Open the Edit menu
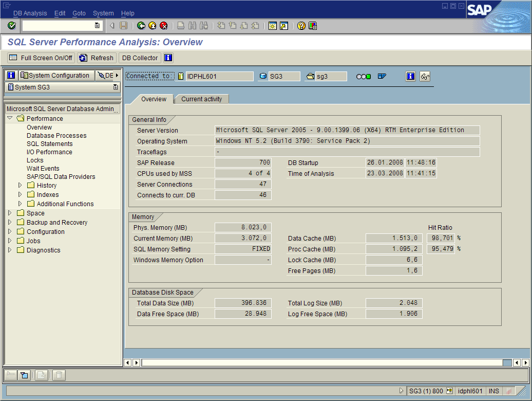 click(x=60, y=13)
